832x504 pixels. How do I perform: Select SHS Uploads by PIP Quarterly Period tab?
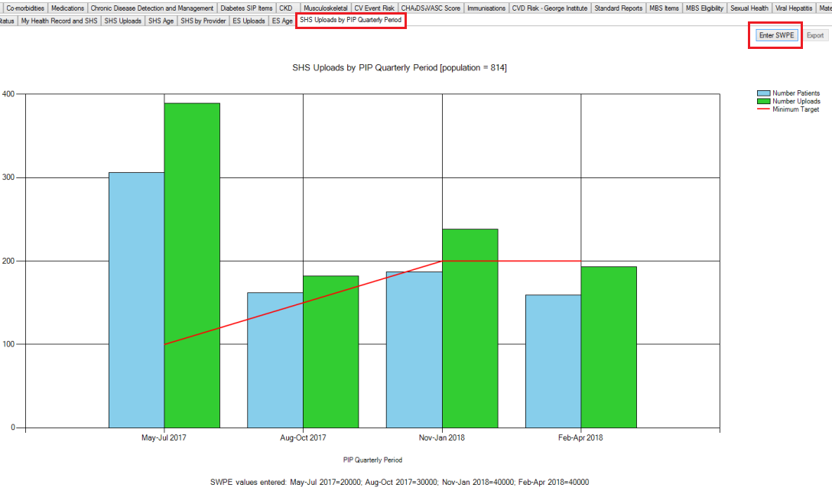pos(351,20)
